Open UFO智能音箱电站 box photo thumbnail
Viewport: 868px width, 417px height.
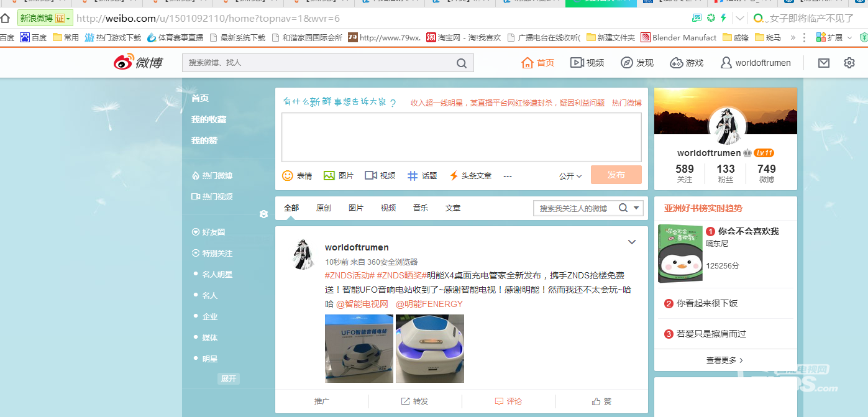click(x=359, y=349)
